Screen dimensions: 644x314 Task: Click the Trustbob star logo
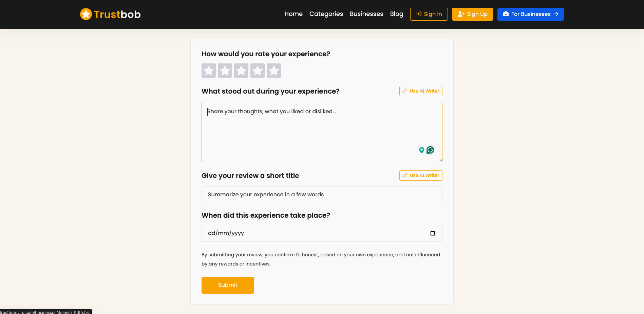86,14
